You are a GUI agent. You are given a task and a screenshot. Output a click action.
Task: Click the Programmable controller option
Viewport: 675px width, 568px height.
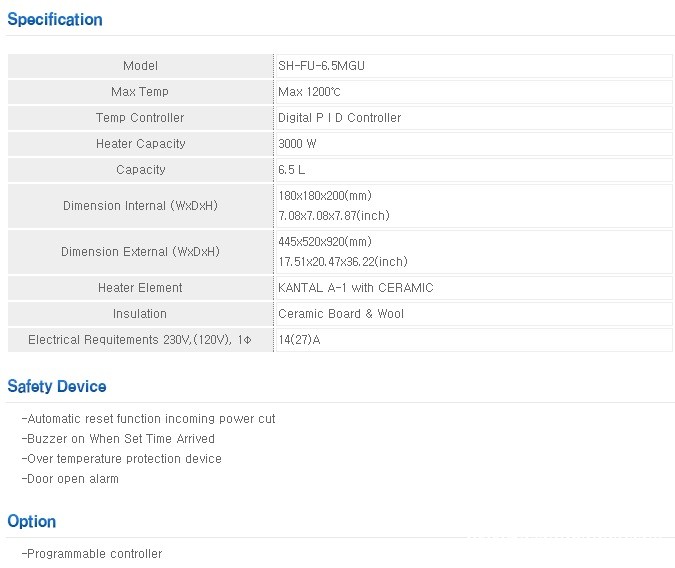pyautogui.click(x=91, y=554)
